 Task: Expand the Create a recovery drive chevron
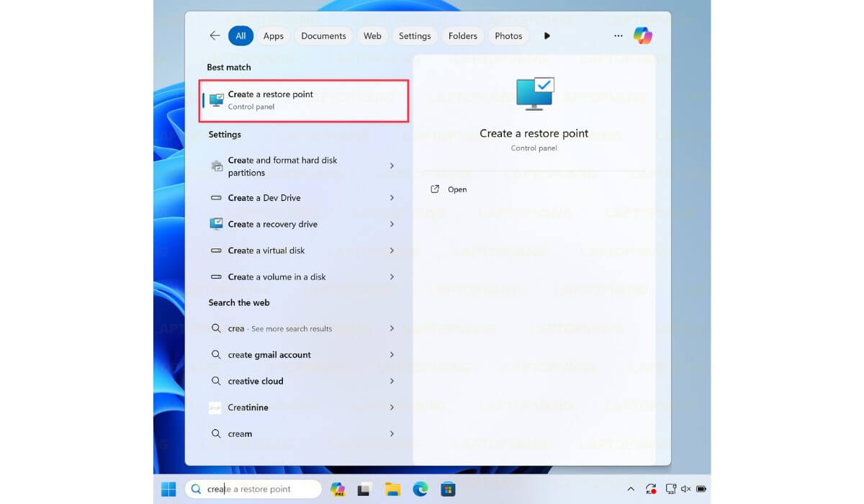tap(392, 224)
